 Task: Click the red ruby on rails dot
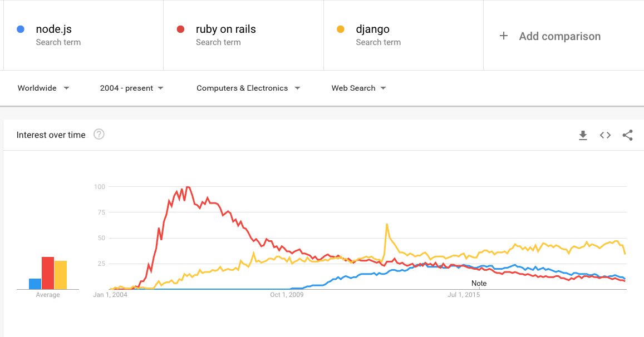click(x=180, y=29)
